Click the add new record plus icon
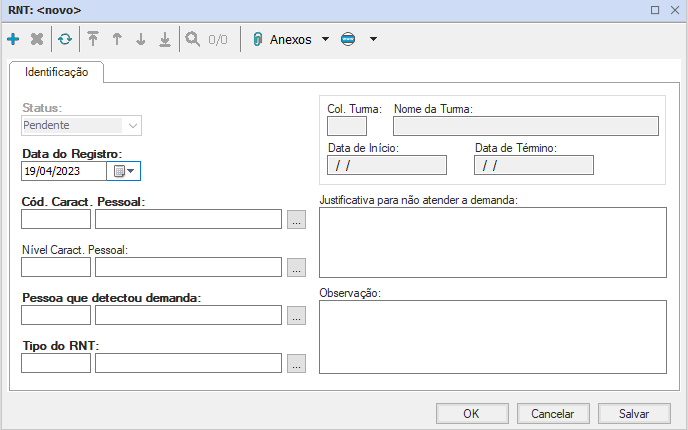 click(x=13, y=40)
